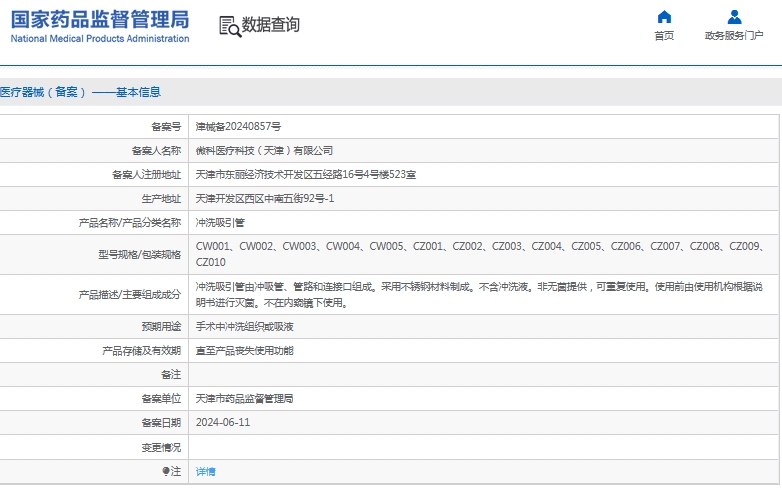Click the 备案号 field label
Image resolution: width=782 pixels, height=494 pixels.
(x=166, y=127)
